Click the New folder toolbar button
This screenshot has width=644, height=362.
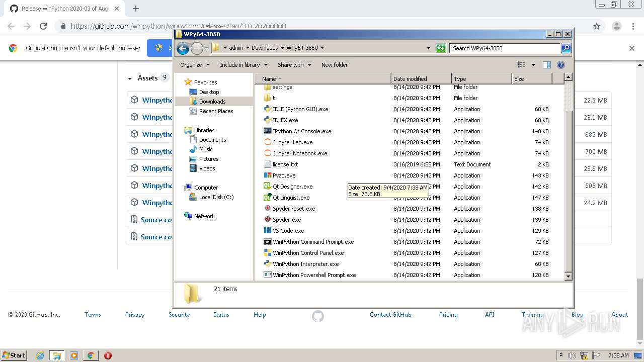(x=335, y=65)
